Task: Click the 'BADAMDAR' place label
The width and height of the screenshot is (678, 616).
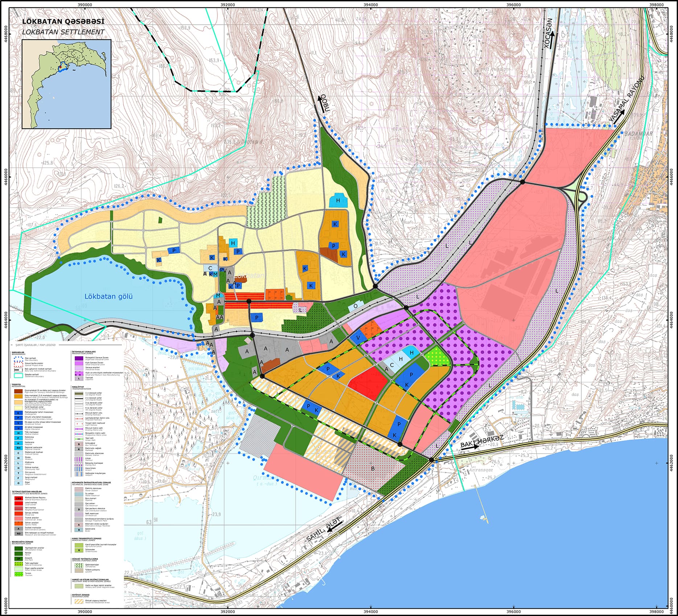Action: (x=638, y=134)
